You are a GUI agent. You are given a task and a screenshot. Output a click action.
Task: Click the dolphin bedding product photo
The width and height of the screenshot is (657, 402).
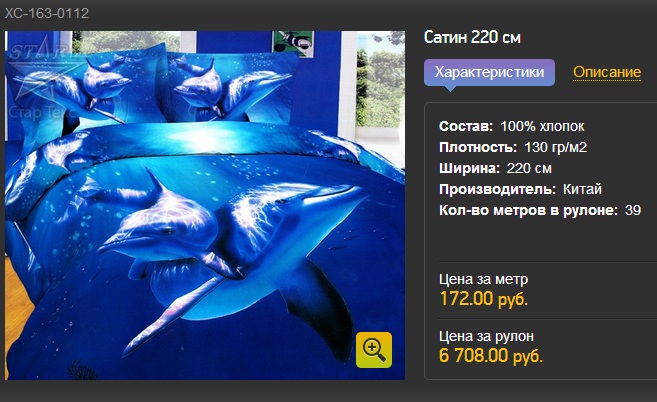(205, 205)
